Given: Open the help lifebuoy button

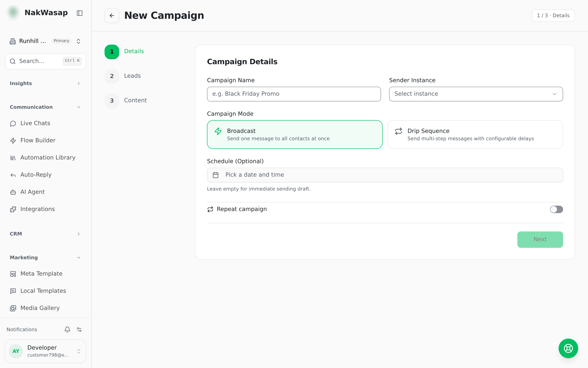Looking at the screenshot, I should coord(568,348).
